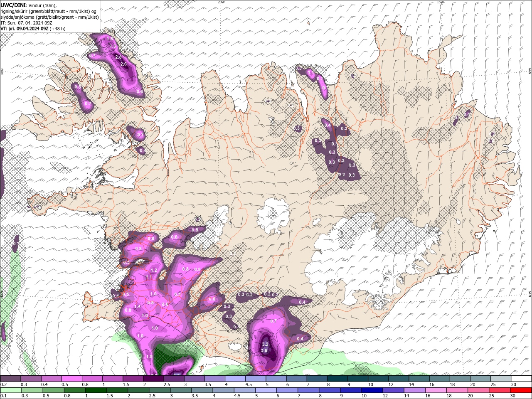
Task: Click the 3.6 precipitation value on the map
Action: [264, 350]
